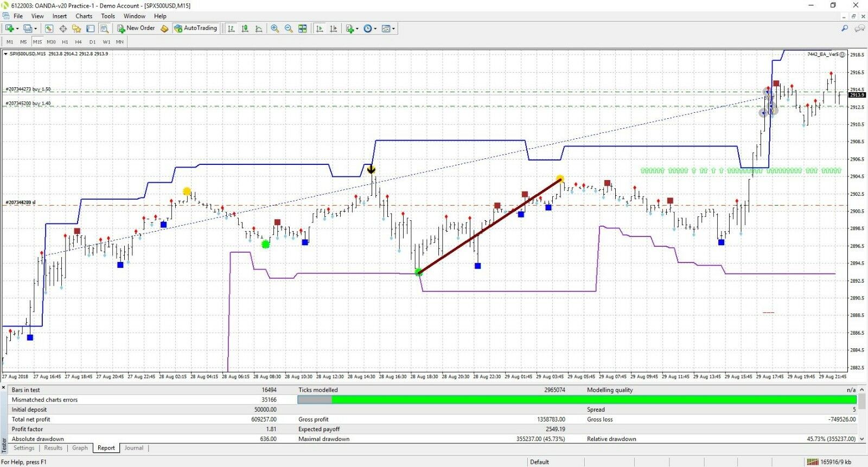This screenshot has height=467, width=868.
Task: Open the Tools menu
Action: click(108, 16)
